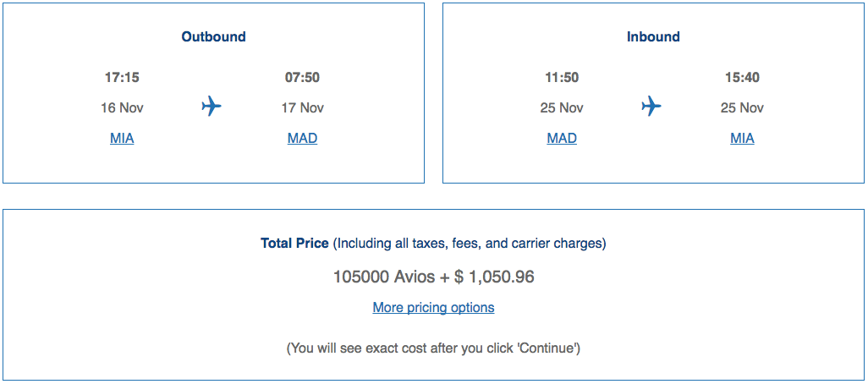Click the 105000 Avios + $ 1,050.96 price

coord(433,277)
